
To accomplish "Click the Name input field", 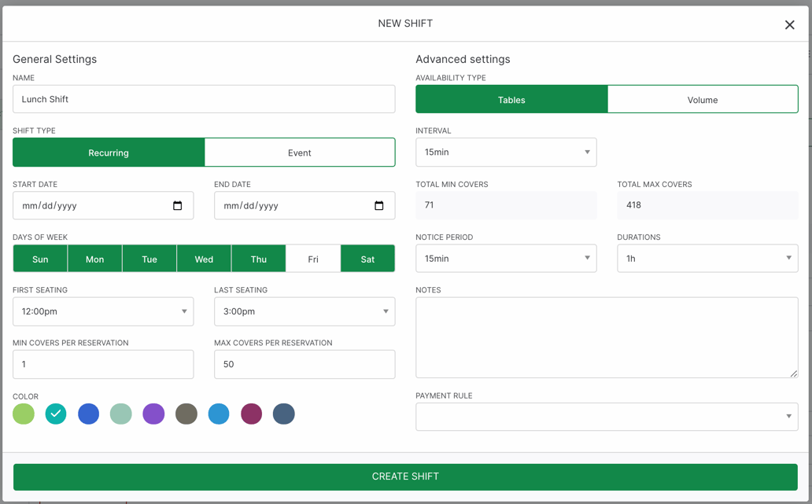I will point(204,100).
